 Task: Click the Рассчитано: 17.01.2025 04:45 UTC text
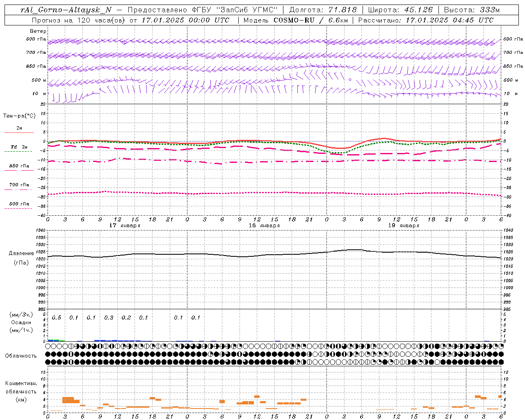tap(426, 20)
